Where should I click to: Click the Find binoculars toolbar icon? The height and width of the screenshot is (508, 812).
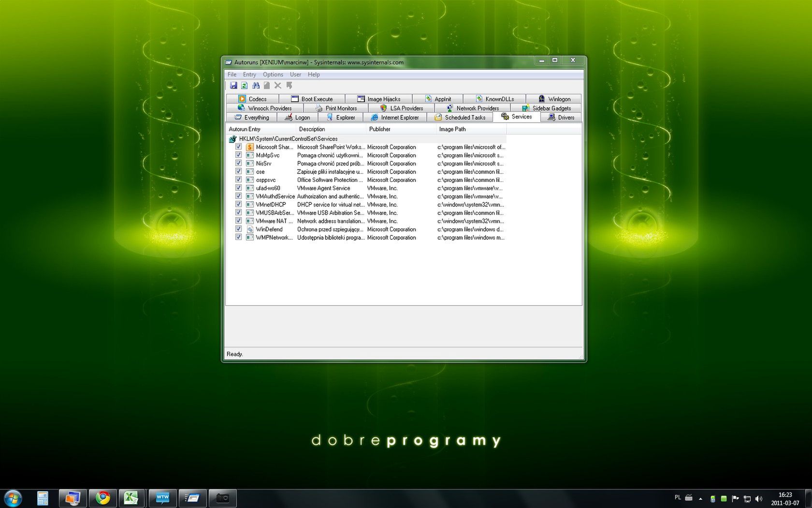tap(256, 86)
